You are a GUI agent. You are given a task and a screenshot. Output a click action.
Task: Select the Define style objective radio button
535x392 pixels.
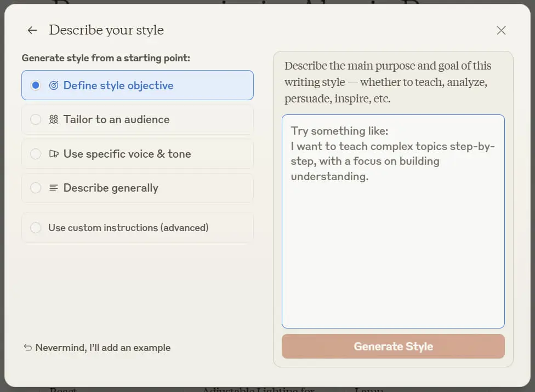(x=36, y=85)
